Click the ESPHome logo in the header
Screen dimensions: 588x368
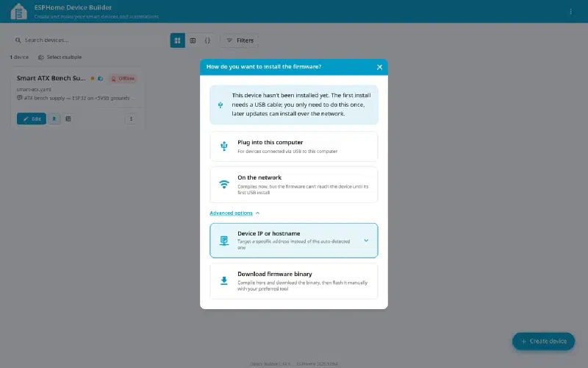click(x=19, y=11)
